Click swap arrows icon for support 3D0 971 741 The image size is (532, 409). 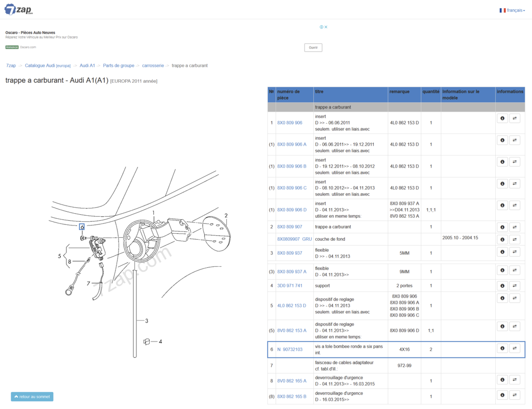(x=515, y=286)
